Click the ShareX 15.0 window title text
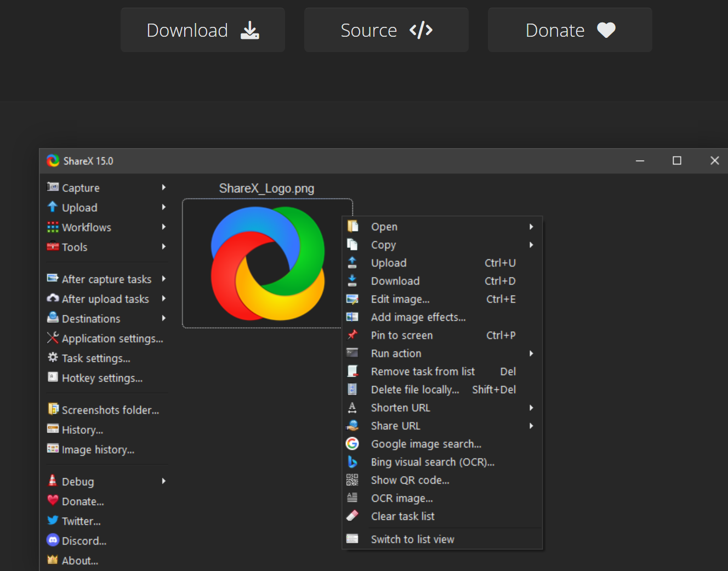This screenshot has width=728, height=571. click(88, 161)
